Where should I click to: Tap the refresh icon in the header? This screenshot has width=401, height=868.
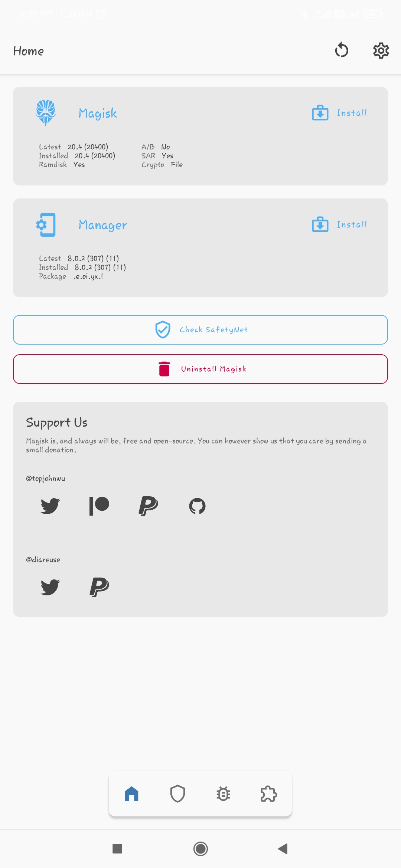pos(342,50)
